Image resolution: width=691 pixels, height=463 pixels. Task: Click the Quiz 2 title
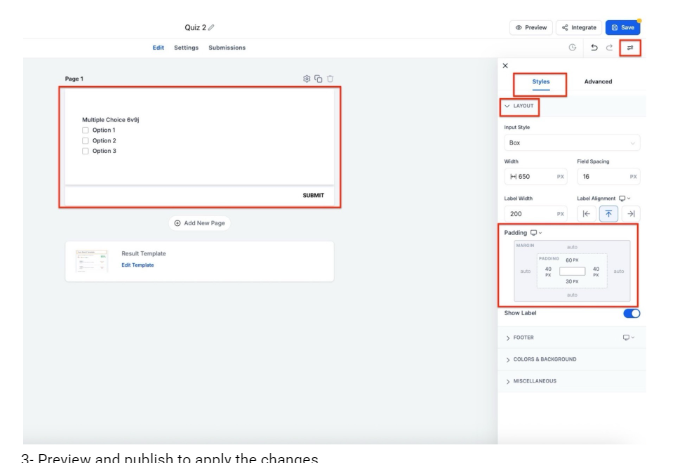tap(195, 27)
